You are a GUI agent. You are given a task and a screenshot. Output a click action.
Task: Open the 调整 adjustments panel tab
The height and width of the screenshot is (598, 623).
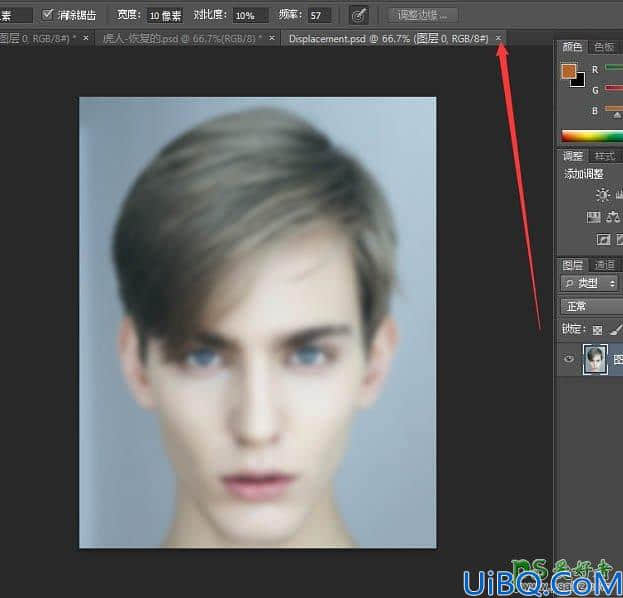572,156
